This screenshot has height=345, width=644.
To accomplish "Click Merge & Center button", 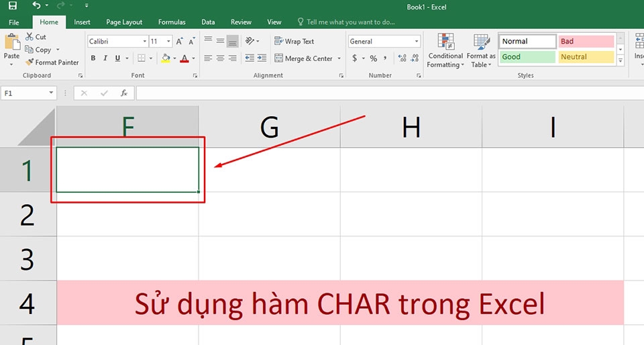I will click(x=303, y=58).
